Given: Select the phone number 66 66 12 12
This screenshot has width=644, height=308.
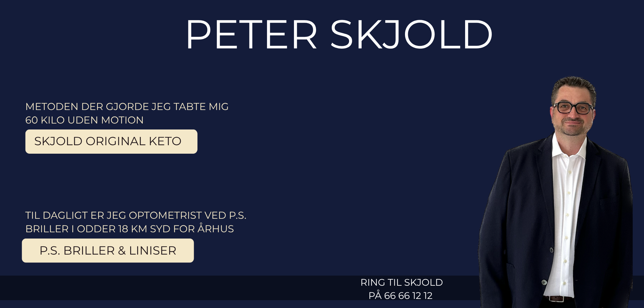Looking at the screenshot, I should tap(408, 296).
